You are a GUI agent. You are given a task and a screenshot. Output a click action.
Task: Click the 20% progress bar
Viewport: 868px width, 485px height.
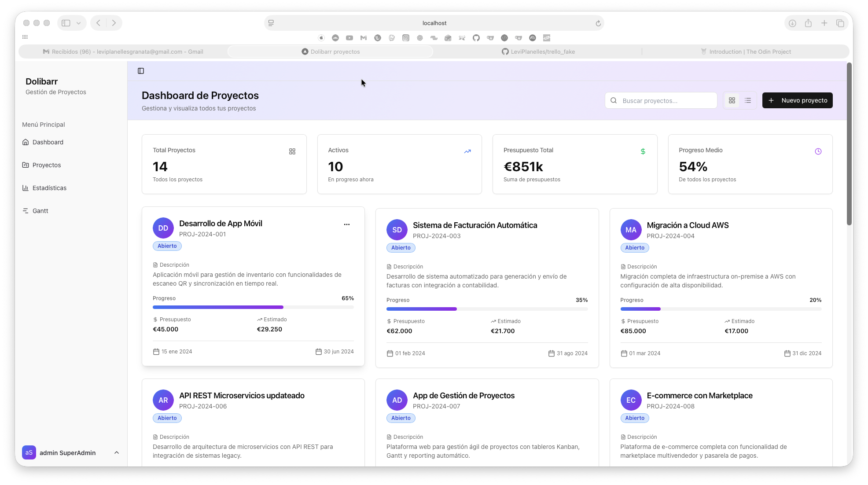point(721,309)
